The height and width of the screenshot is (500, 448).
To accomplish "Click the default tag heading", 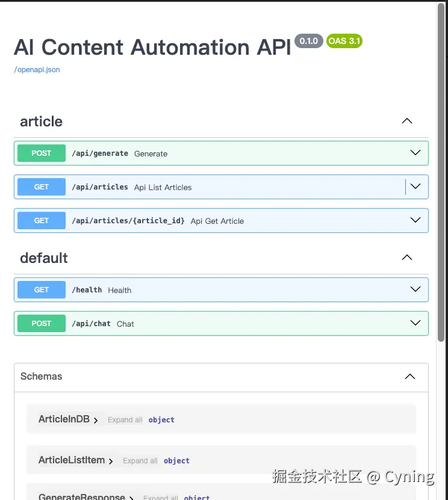I will [x=44, y=258].
